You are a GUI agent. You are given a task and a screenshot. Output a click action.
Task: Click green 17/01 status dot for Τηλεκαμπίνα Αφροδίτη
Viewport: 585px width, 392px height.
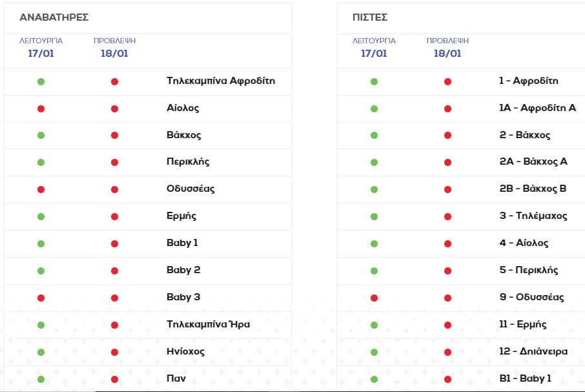click(41, 82)
